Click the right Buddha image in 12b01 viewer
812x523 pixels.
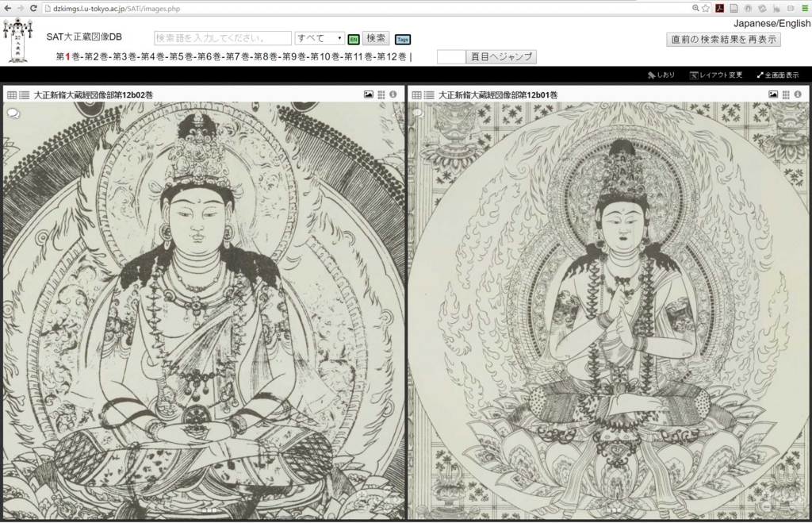click(608, 310)
